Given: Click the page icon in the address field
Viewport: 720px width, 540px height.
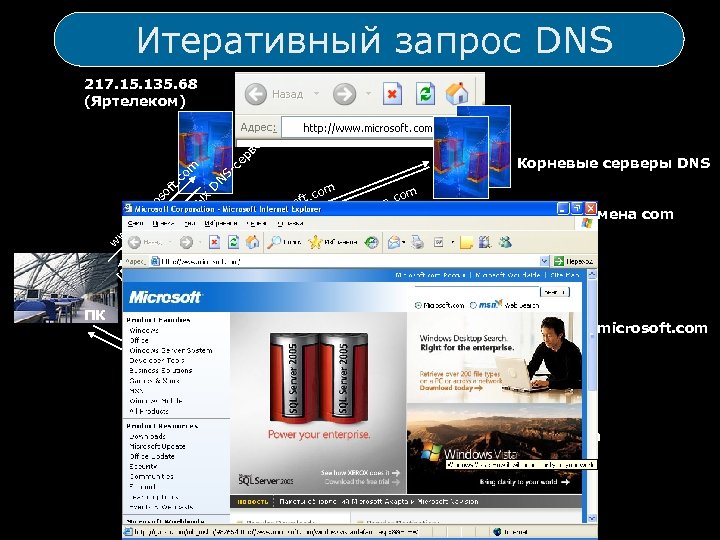Looking at the screenshot, I should tap(155, 261).
